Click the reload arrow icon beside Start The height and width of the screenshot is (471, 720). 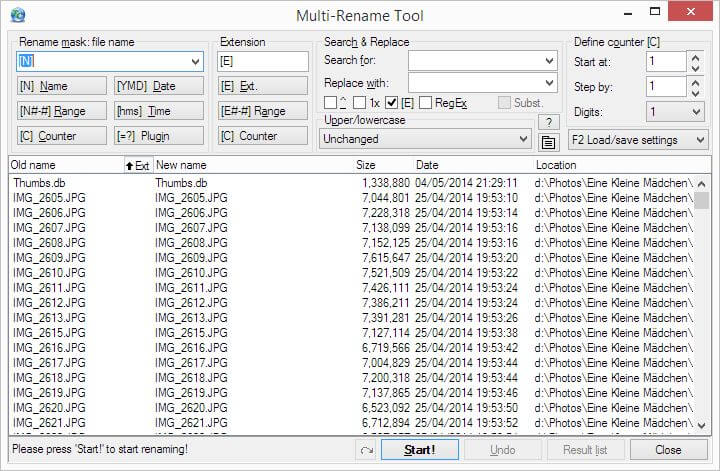[366, 450]
